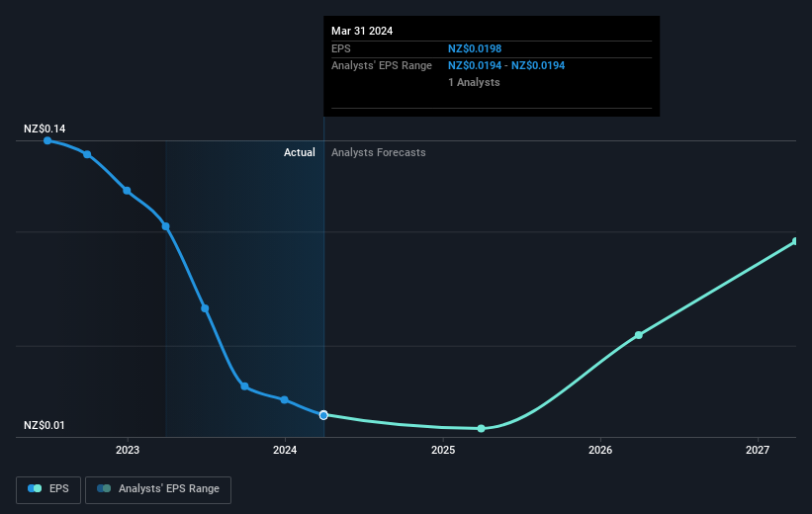Click the first EPS data point at NZ$0.14
Viewport: 812px width, 514px height.
click(47, 140)
